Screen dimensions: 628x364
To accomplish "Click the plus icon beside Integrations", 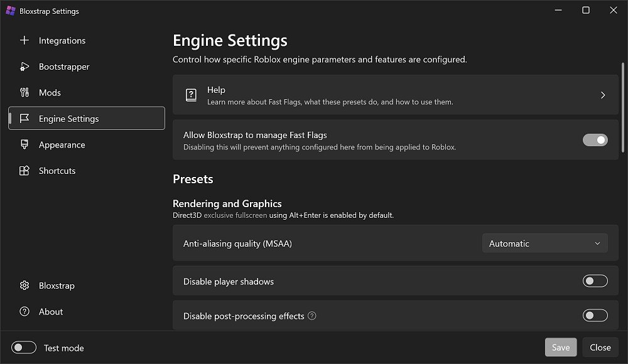I will [x=24, y=41].
